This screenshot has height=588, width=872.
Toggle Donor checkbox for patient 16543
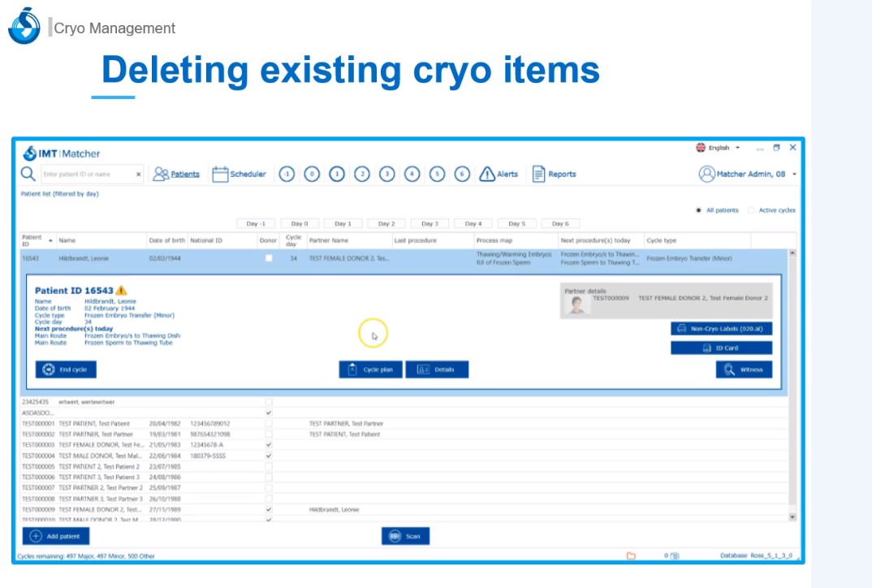click(269, 258)
